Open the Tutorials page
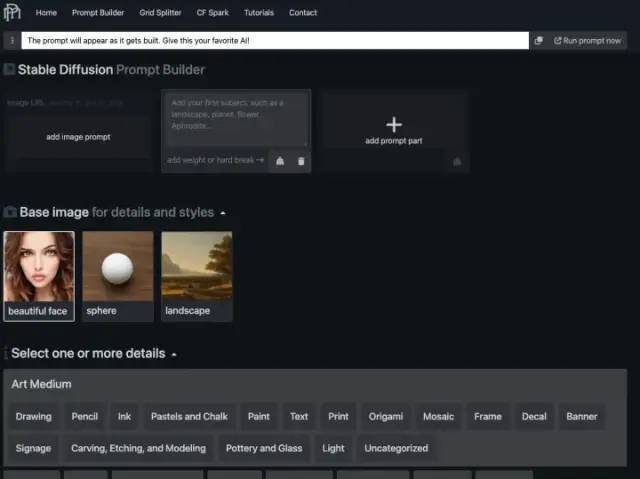This screenshot has width=640, height=479. (259, 13)
